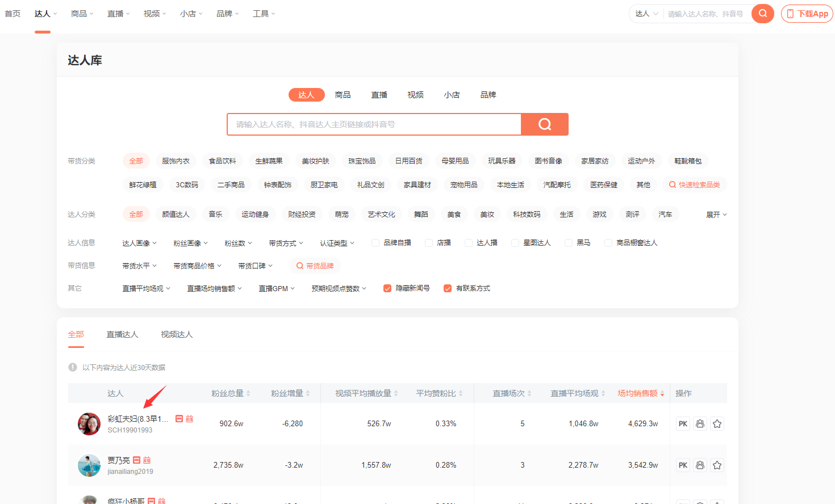
Task: Expand 达人分类 with 展开
Action: tap(716, 215)
